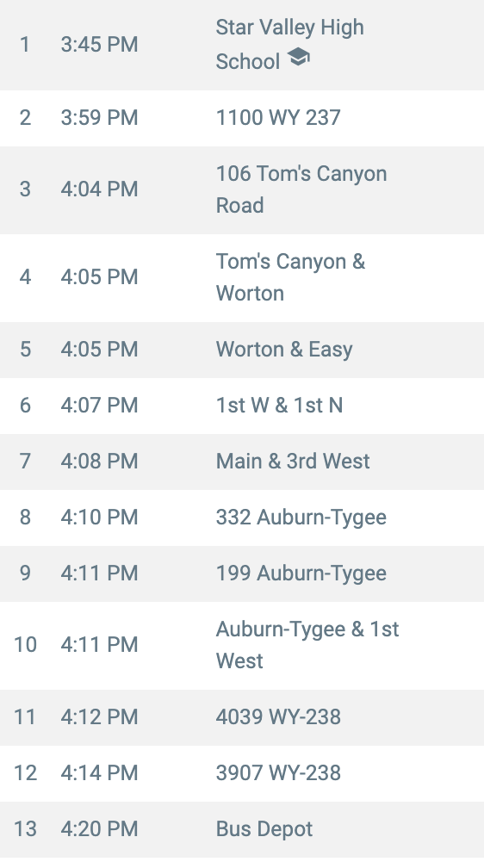Select the 1100 WY 237 stop
Screen dimensions: 484x868
click(x=242, y=118)
